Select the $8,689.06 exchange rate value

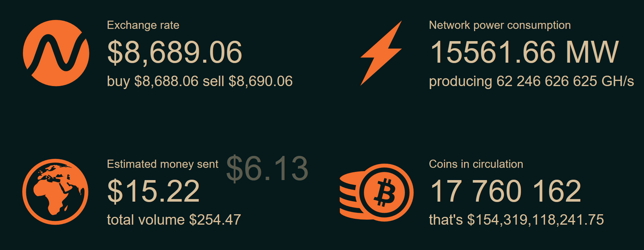(175, 52)
